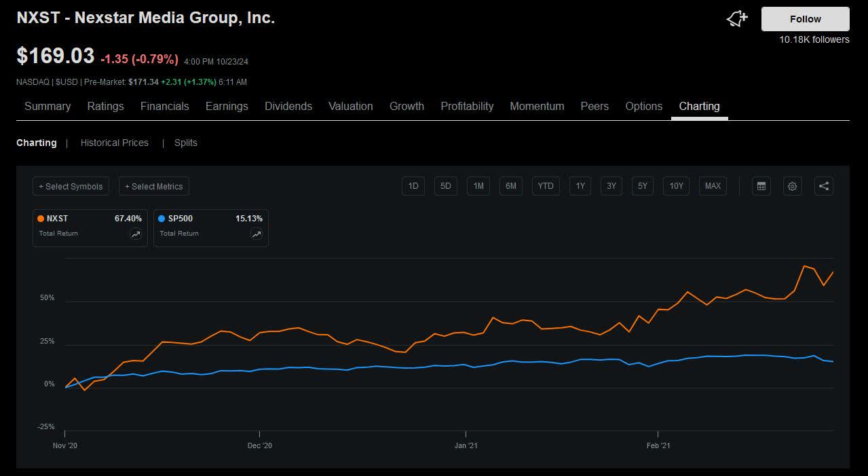Open the Historical Prices view

click(114, 143)
